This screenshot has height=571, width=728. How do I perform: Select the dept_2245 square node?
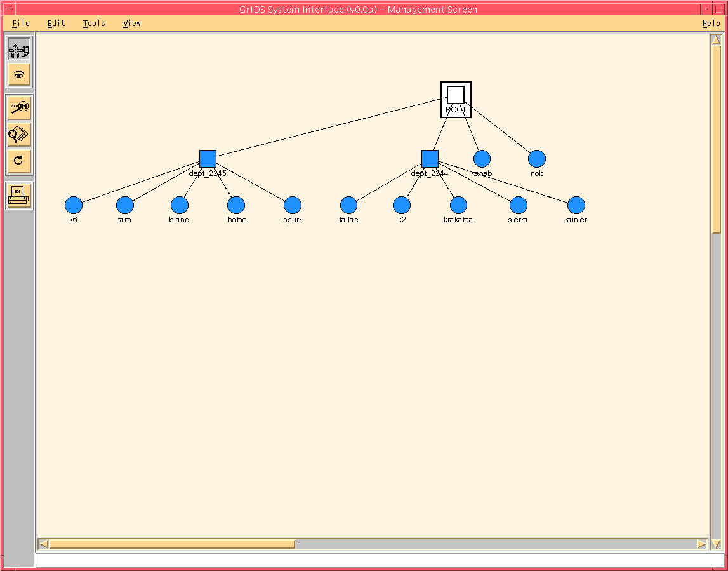pyautogui.click(x=208, y=159)
